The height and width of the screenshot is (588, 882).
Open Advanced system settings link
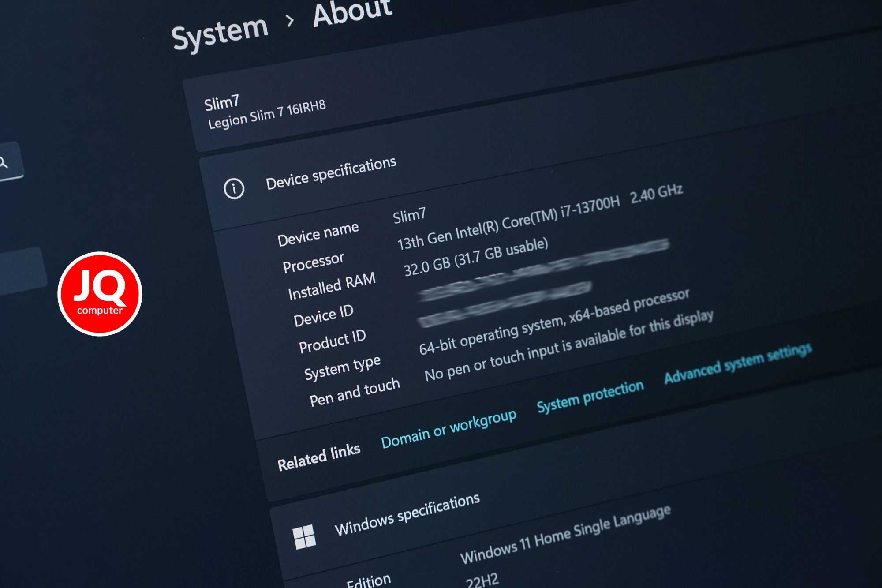(738, 363)
